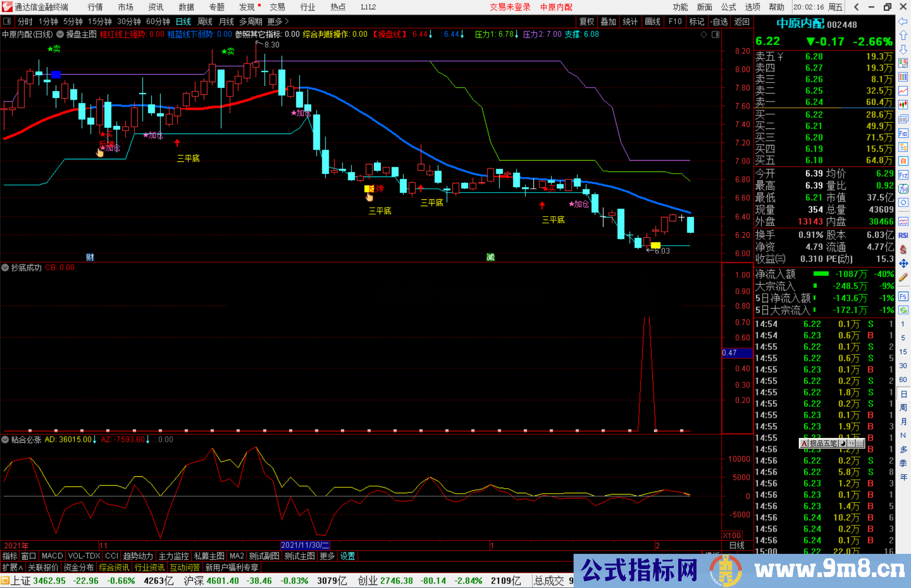
Task: Click the 设置 link in indicator bar
Action: [x=348, y=556]
